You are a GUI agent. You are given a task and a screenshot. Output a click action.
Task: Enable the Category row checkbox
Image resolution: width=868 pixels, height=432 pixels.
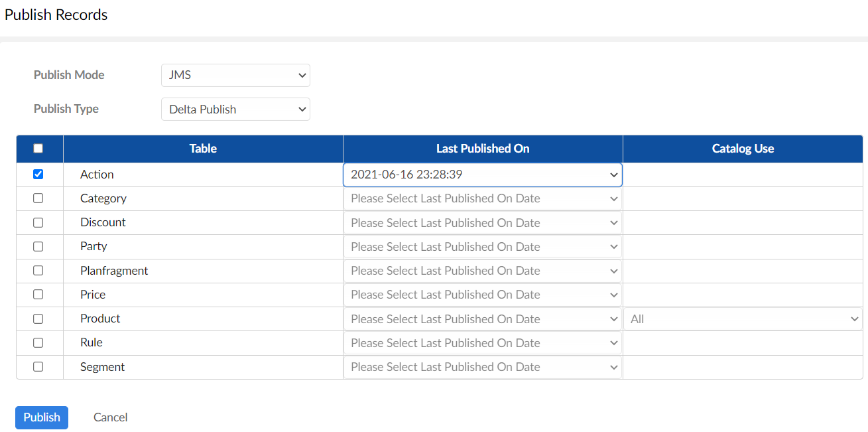coord(38,198)
